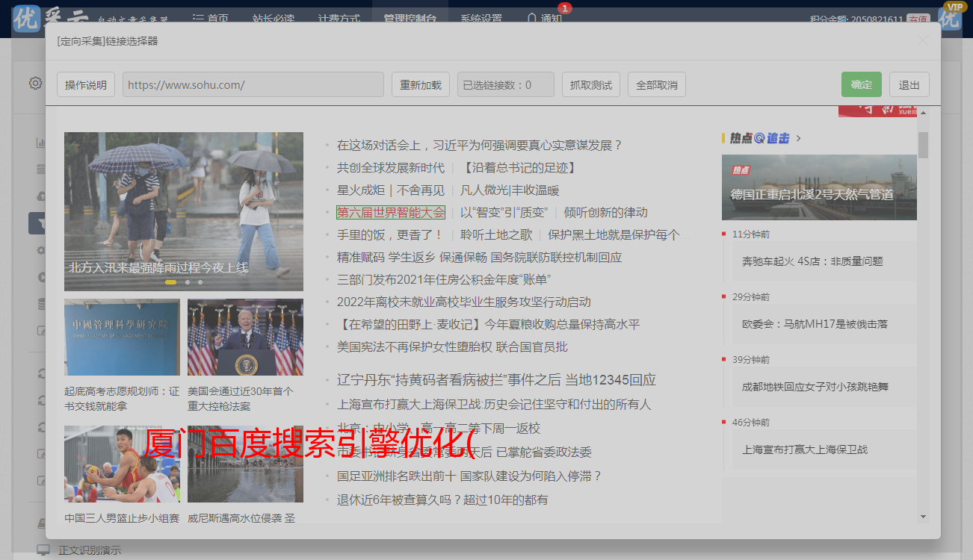
Task: Close the link selector dialog with X
Action: pyautogui.click(x=923, y=41)
